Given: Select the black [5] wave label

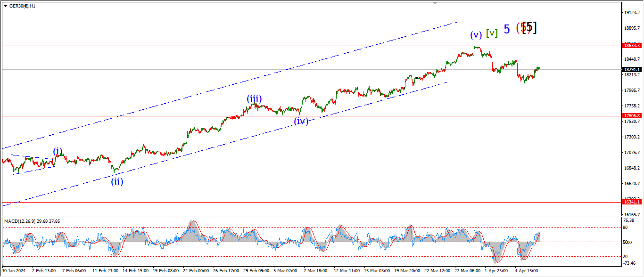Looking at the screenshot, I should pyautogui.click(x=530, y=27).
